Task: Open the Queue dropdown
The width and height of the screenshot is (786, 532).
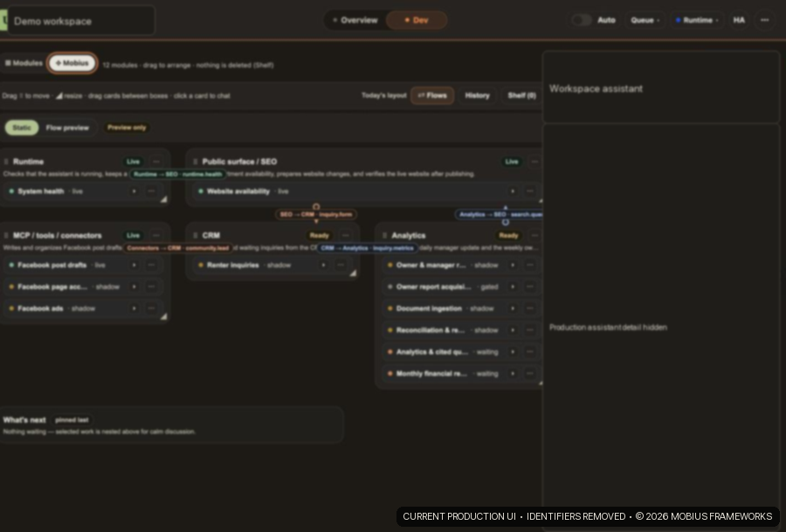Action: (645, 20)
